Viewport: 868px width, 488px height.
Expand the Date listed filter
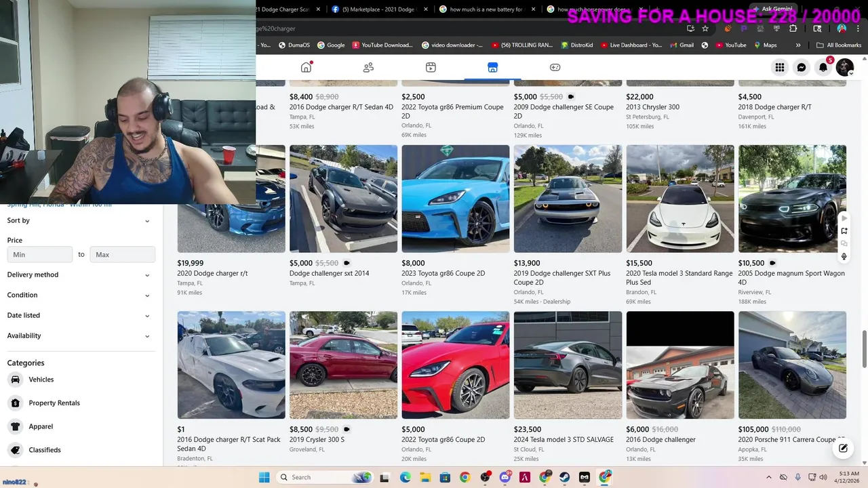click(80, 315)
